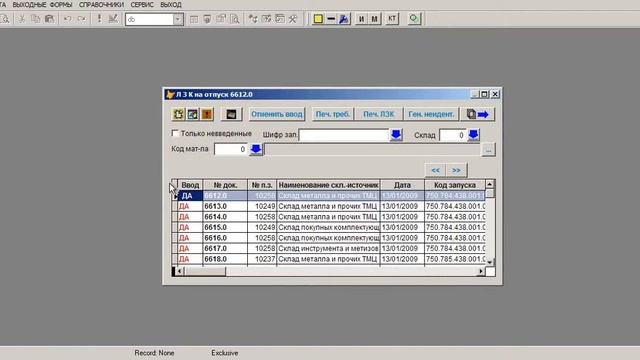Select document row 6613.0

tap(329, 207)
